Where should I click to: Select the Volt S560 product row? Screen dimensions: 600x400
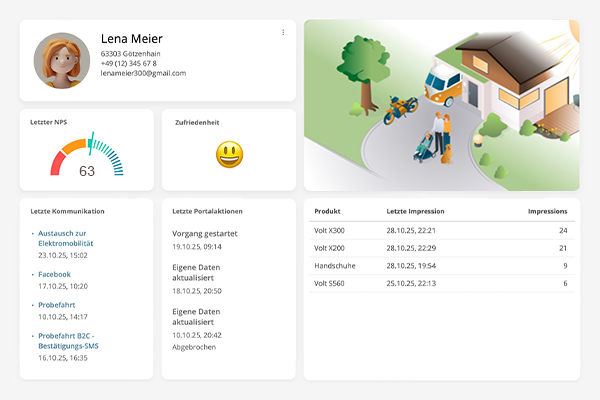click(x=440, y=283)
